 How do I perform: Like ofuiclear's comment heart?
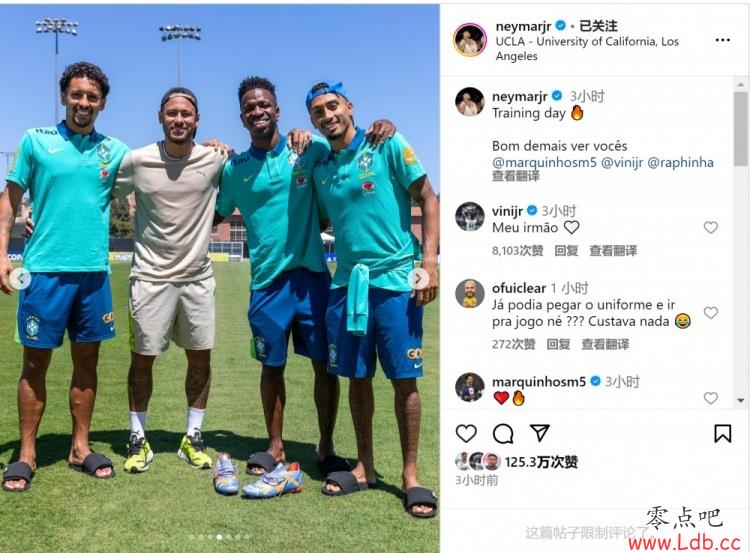tap(711, 312)
